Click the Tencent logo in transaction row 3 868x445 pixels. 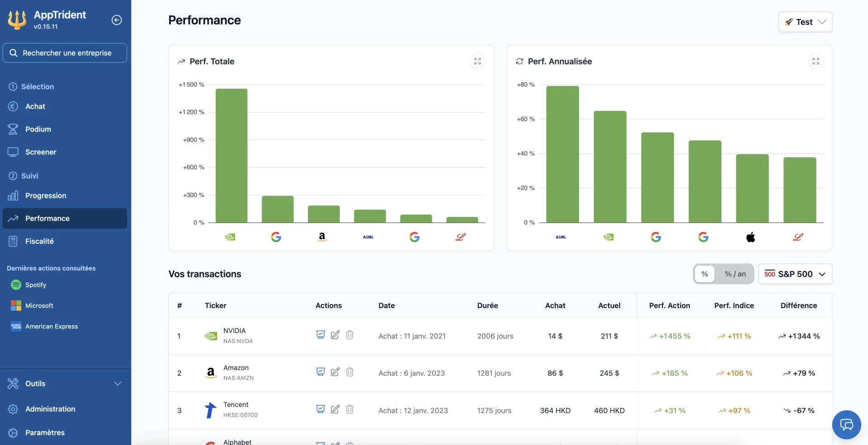(210, 410)
